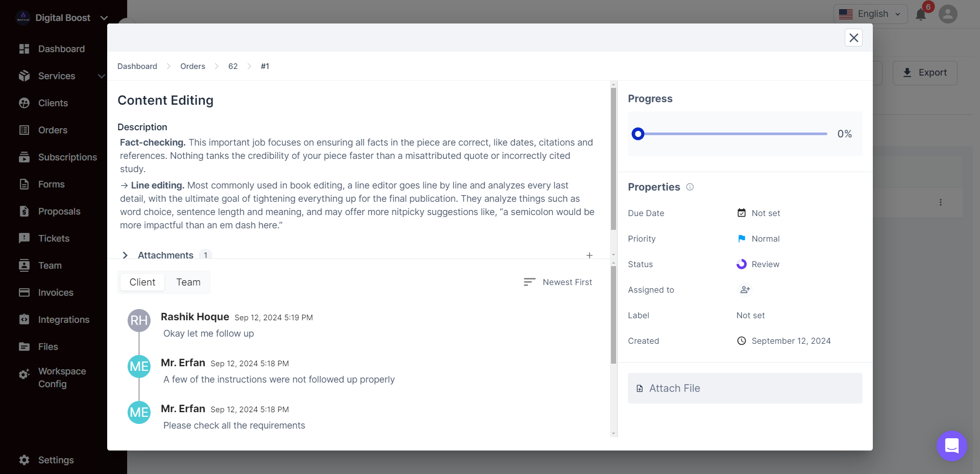The image size is (980, 474).
Task: Toggle Newest First comment sorting
Action: click(558, 281)
